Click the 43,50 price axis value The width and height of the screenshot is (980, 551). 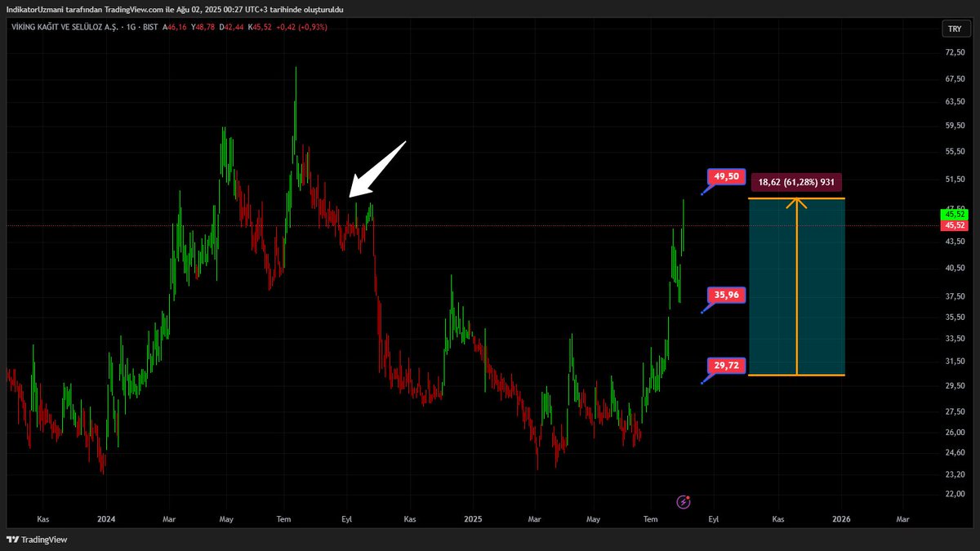tap(954, 242)
